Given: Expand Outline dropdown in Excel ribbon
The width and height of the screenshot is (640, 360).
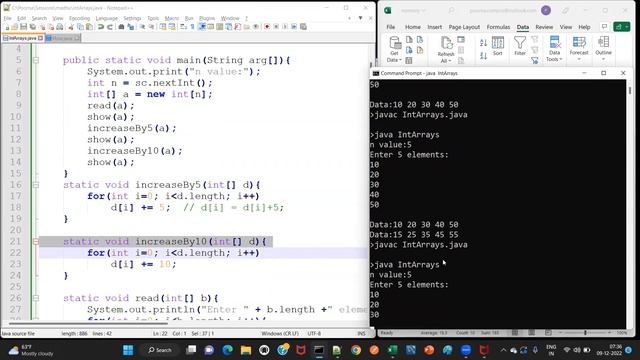Looking at the screenshot, I should coord(603,49).
